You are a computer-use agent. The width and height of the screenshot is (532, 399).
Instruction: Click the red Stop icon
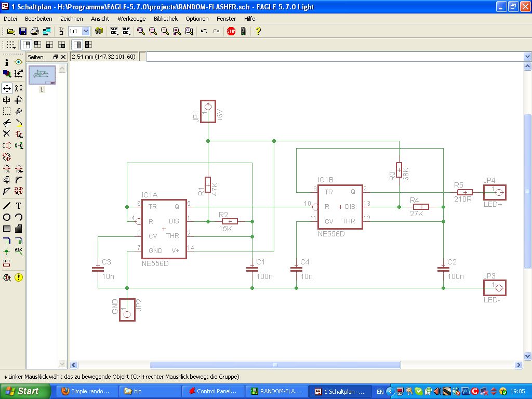[x=231, y=31]
